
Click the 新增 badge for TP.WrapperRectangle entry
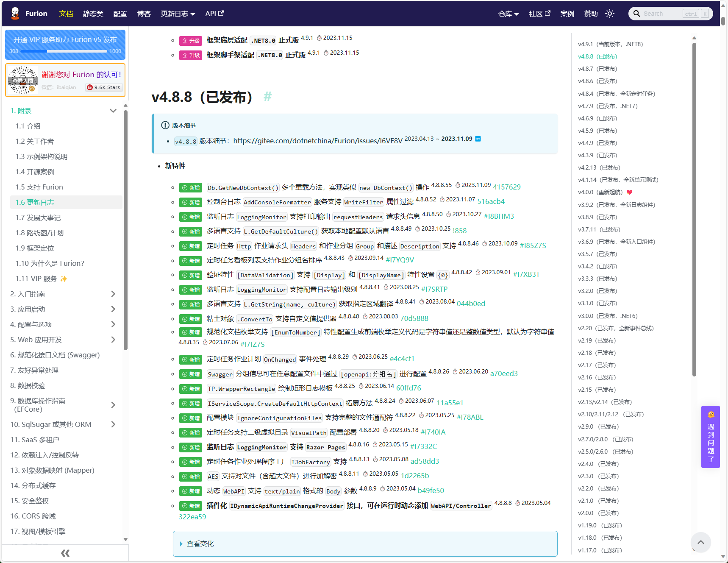(190, 389)
